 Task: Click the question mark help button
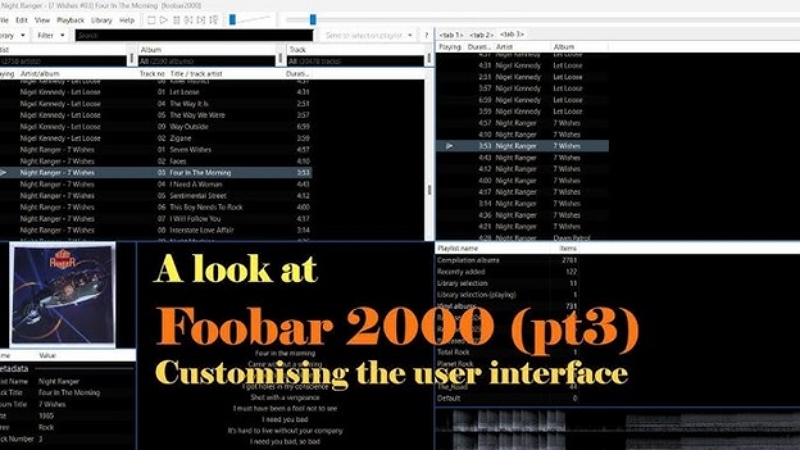tap(427, 35)
